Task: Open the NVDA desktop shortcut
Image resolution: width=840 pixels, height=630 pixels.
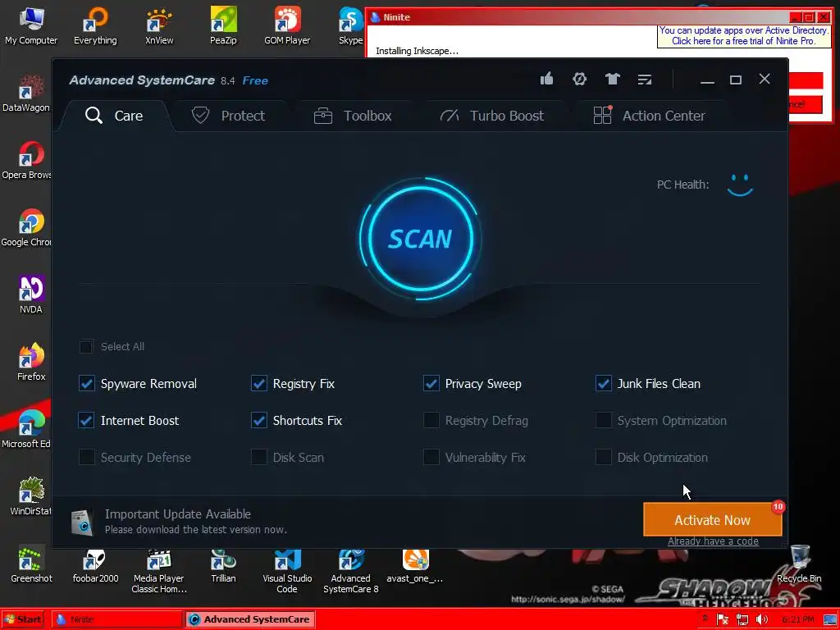Action: [31, 295]
